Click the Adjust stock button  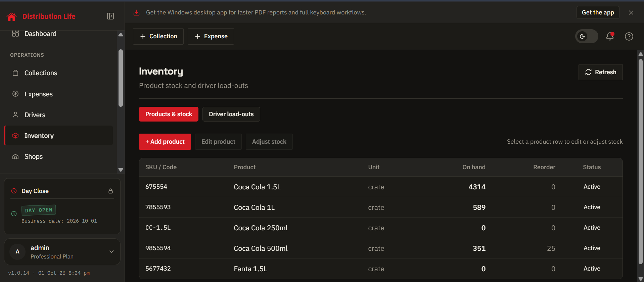[x=269, y=142]
